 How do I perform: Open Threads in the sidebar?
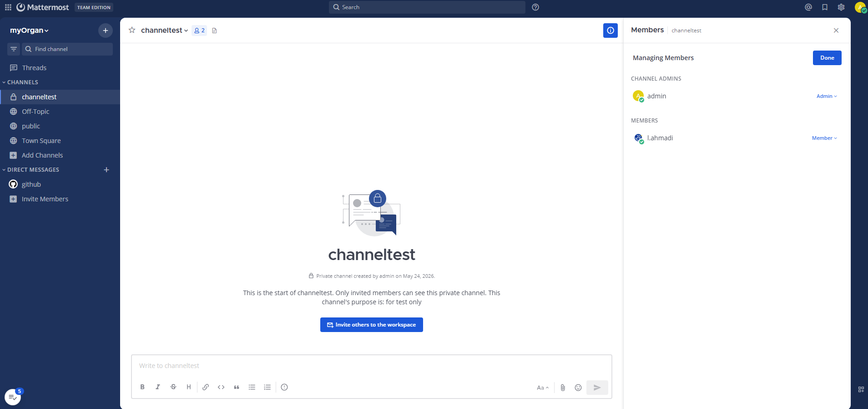[x=60, y=68]
